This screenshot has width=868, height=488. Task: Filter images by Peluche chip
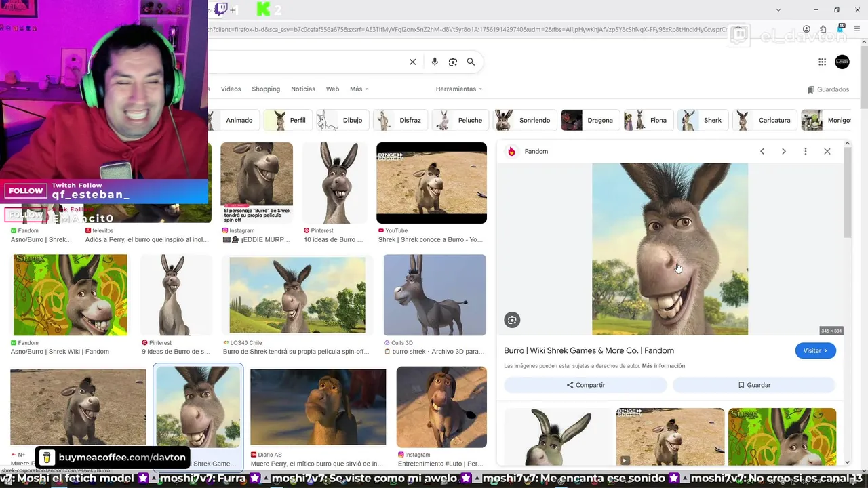460,120
